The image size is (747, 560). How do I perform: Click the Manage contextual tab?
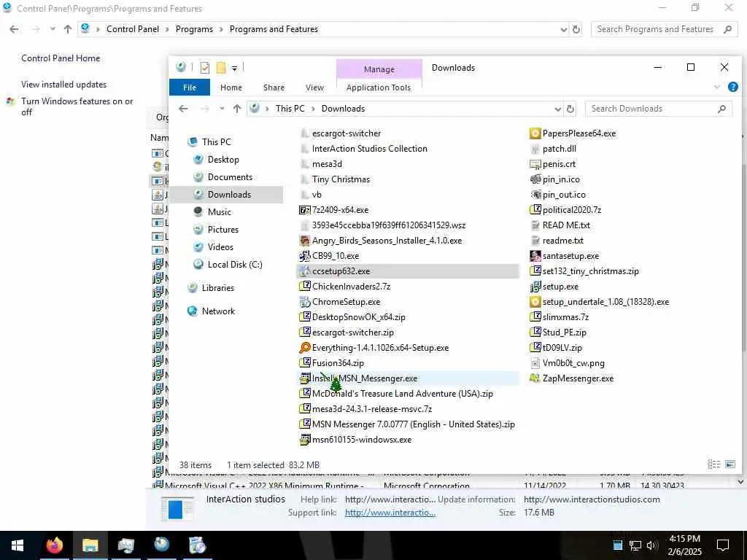(379, 69)
